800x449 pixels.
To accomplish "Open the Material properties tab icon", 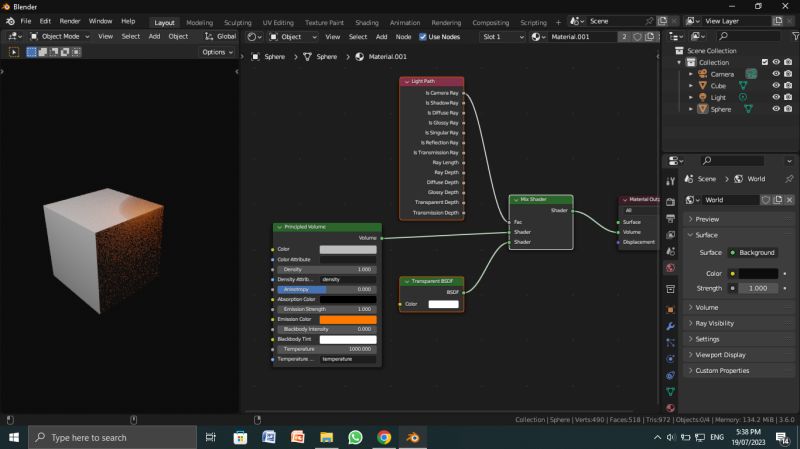I will point(670,408).
